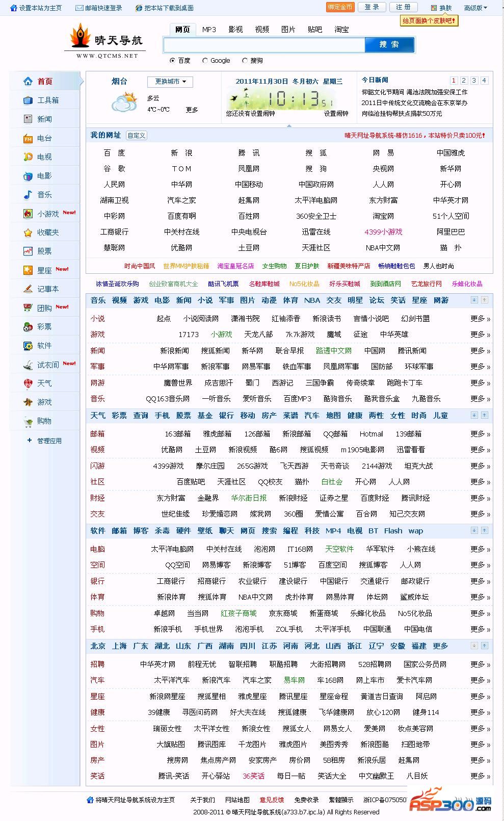Open the 小游戏 mini-games icon

click(x=28, y=214)
